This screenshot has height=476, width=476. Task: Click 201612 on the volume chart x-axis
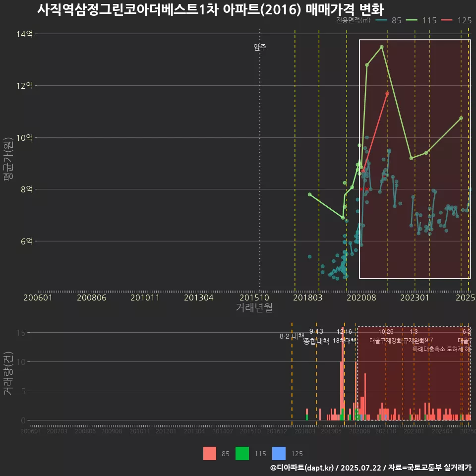(277, 431)
